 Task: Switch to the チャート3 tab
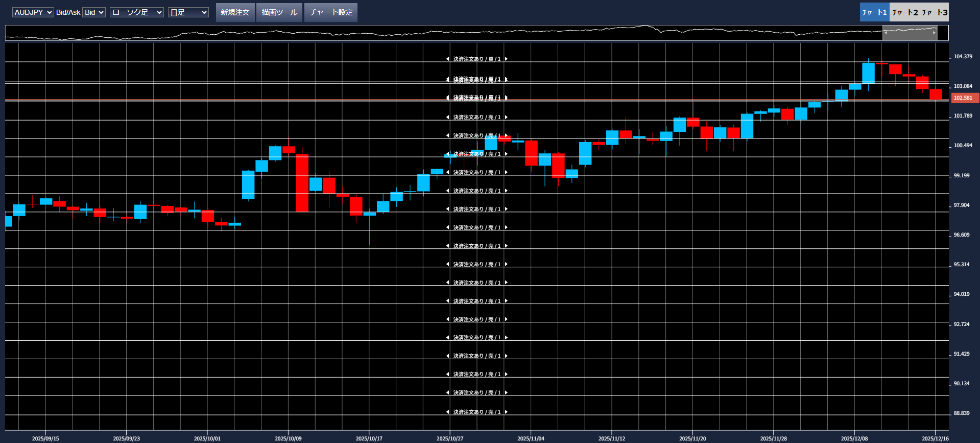pos(935,12)
